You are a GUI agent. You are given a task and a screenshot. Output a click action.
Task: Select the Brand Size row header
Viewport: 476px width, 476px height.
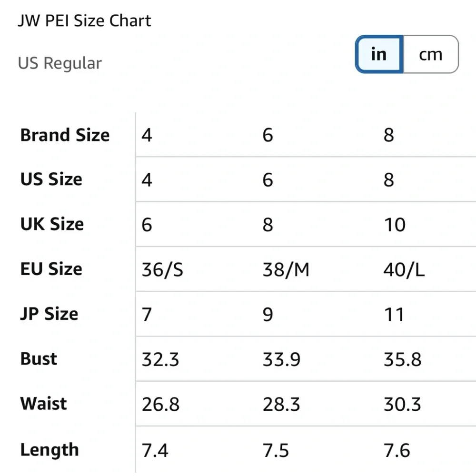[x=65, y=135]
